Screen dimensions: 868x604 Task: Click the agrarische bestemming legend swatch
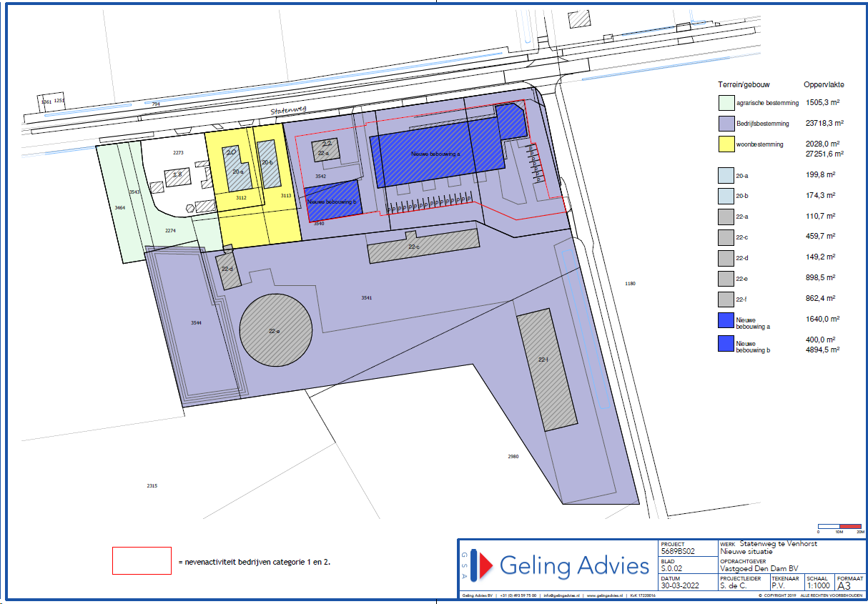pyautogui.click(x=728, y=103)
